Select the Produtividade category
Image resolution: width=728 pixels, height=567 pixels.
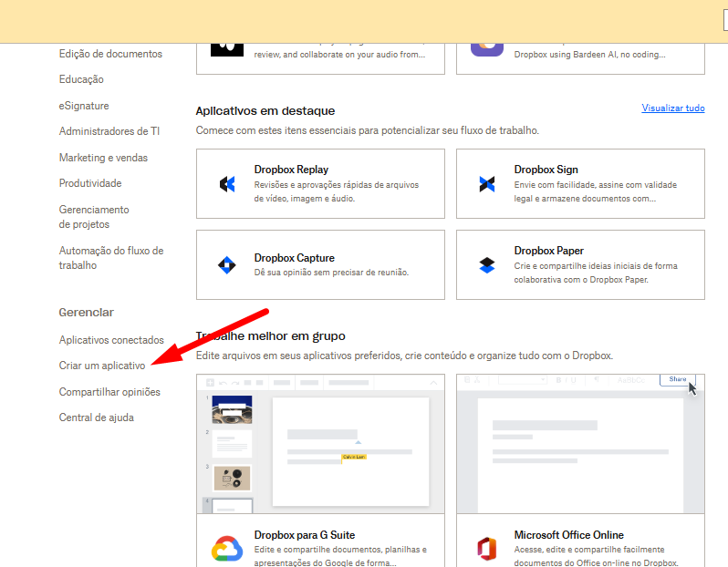(x=90, y=183)
